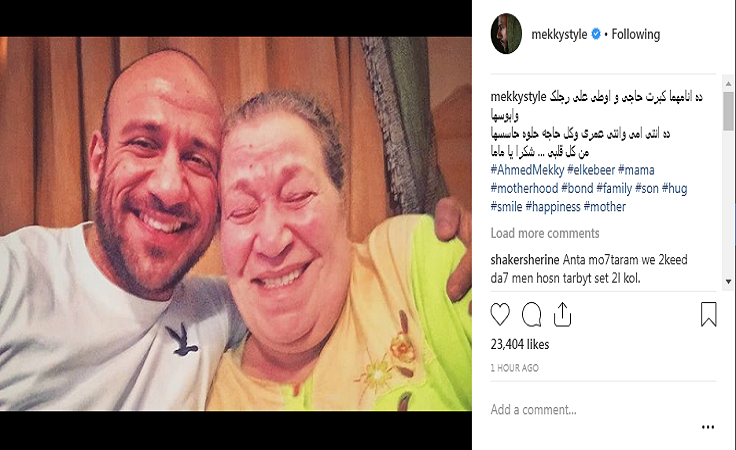Open the three-dot more options menu
The height and width of the screenshot is (450, 736).
point(708,427)
